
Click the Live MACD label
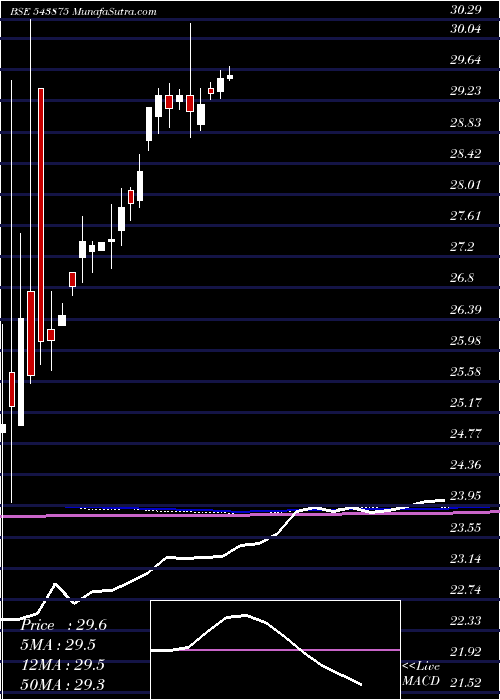pos(421,673)
